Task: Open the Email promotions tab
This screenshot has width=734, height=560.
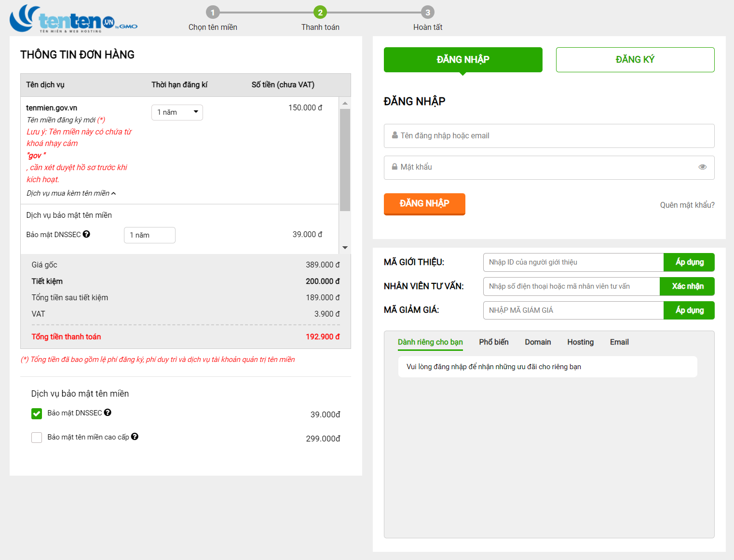Action: [619, 342]
